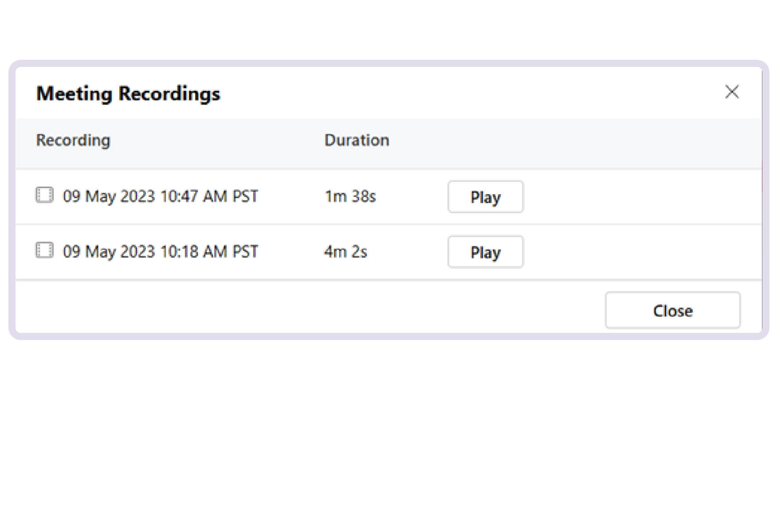Click the Close button at the bottom

click(x=672, y=310)
